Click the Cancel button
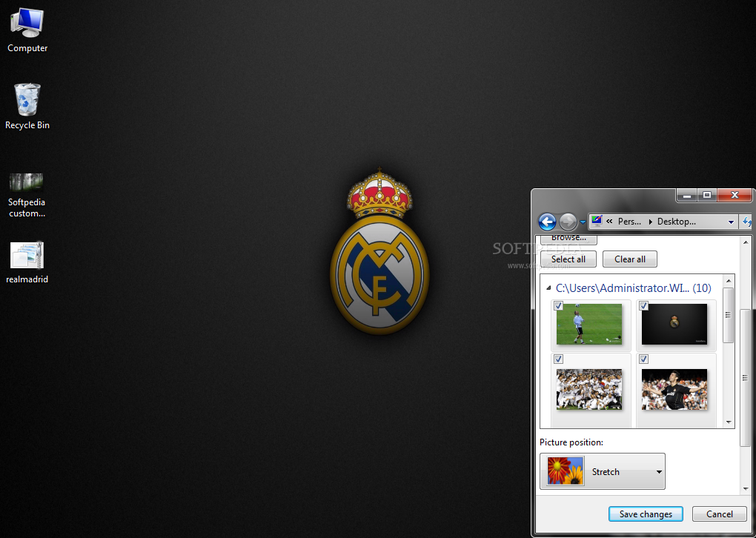Viewport: 756px width, 538px height. [x=720, y=514]
